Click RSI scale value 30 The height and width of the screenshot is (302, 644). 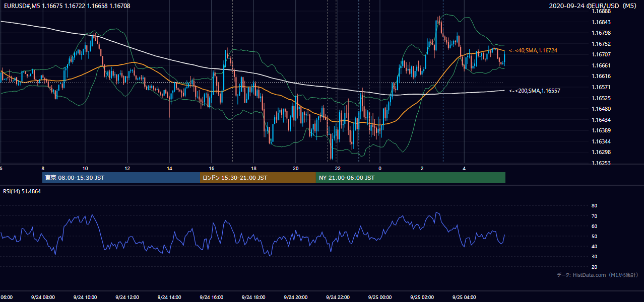pyautogui.click(x=594, y=257)
